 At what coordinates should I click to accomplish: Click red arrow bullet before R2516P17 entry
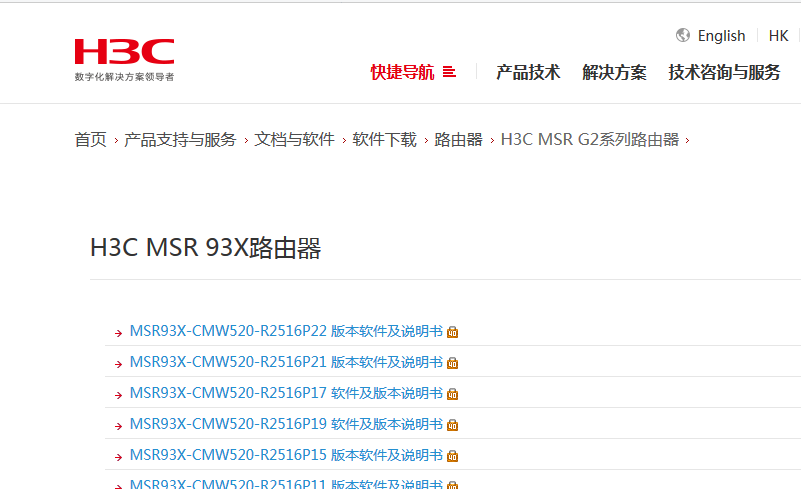pyautogui.click(x=119, y=395)
